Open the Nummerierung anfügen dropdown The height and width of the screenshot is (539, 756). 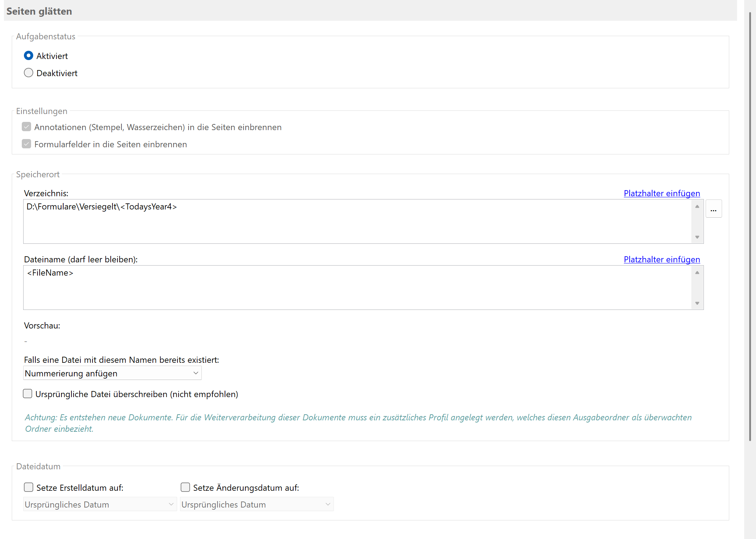point(112,373)
